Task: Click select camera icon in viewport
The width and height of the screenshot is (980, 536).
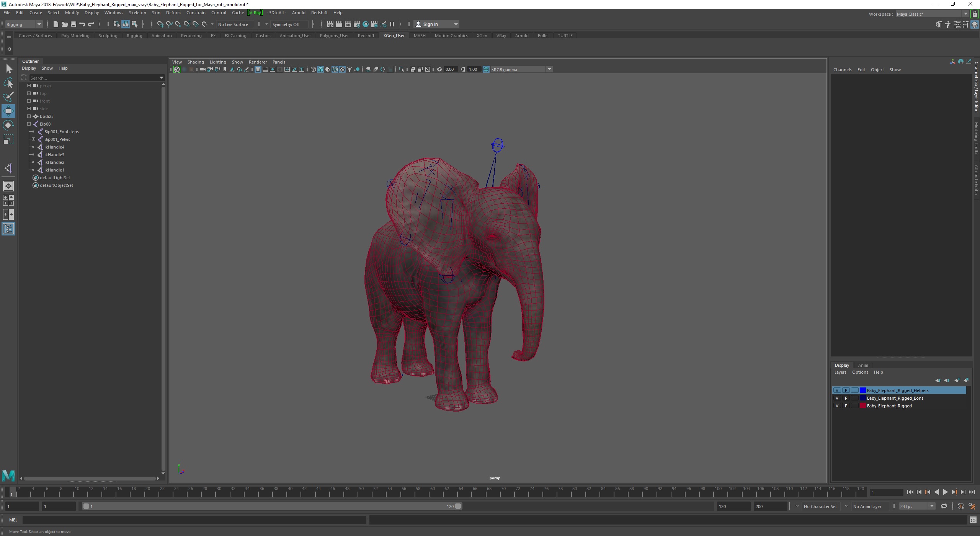Action: tap(203, 69)
